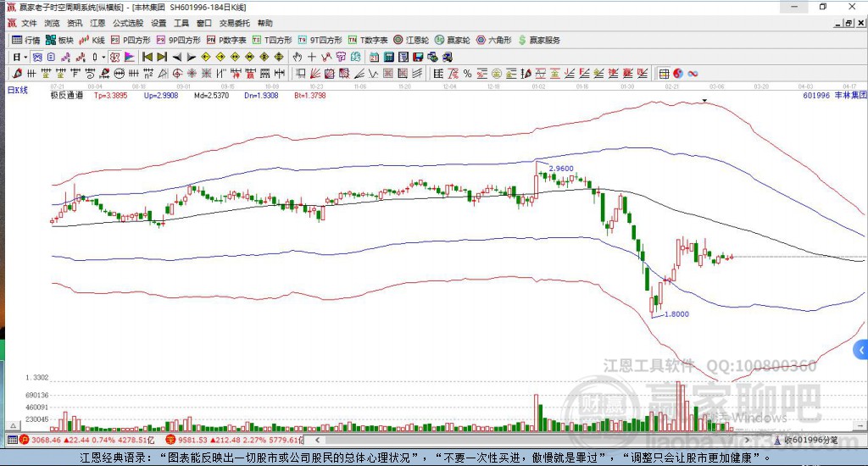Open the 行情 market quotes view

[25, 40]
